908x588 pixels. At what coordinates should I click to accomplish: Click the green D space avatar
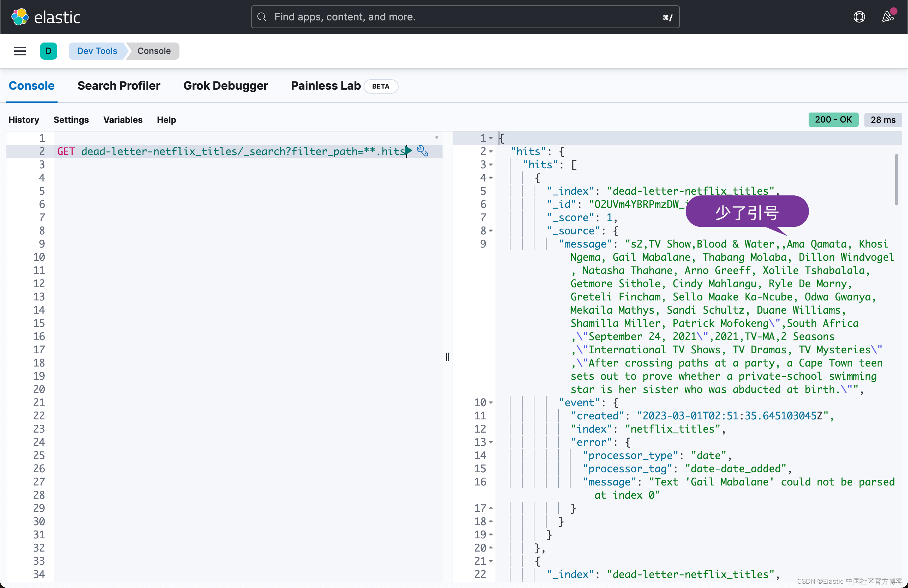(x=49, y=51)
